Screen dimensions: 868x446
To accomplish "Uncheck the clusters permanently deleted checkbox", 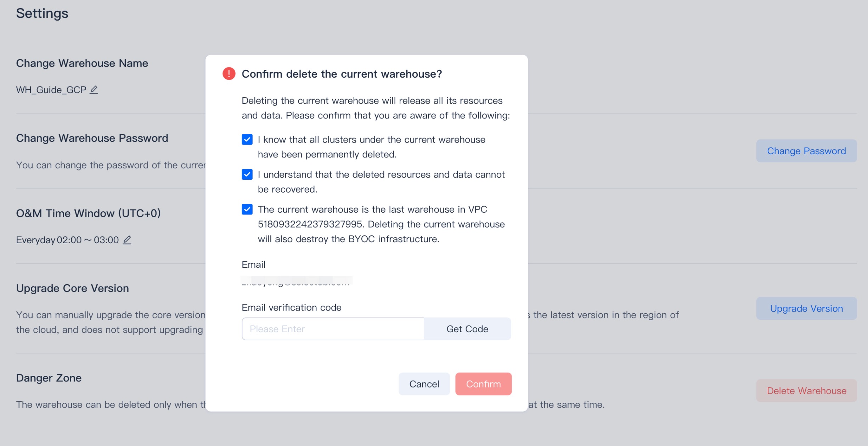I will pos(247,140).
